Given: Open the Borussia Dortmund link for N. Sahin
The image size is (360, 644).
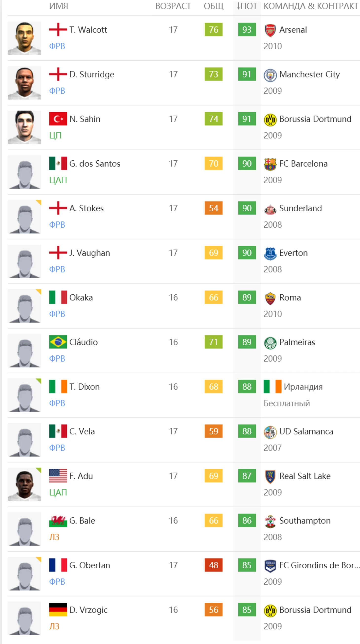Looking at the screenshot, I should (315, 119).
